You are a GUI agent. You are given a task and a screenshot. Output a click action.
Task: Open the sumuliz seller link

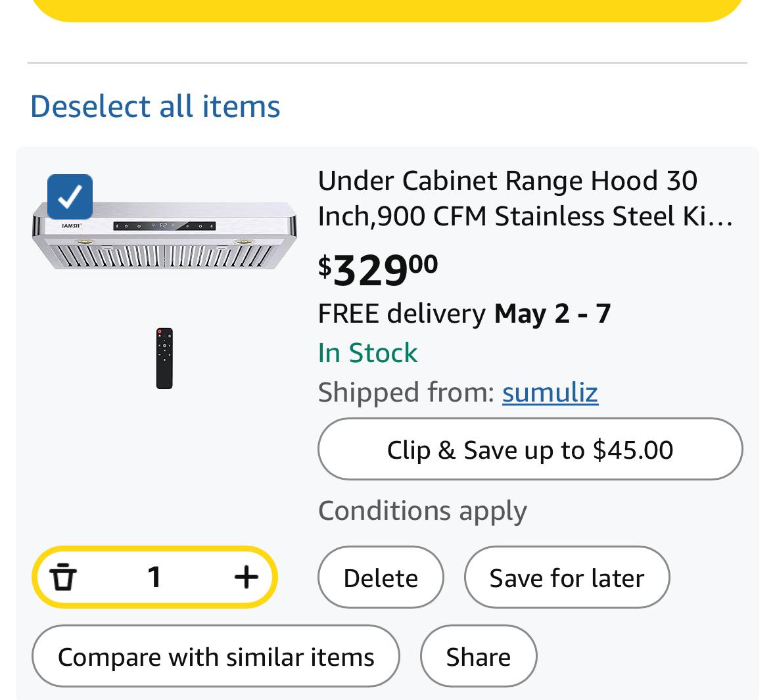550,392
